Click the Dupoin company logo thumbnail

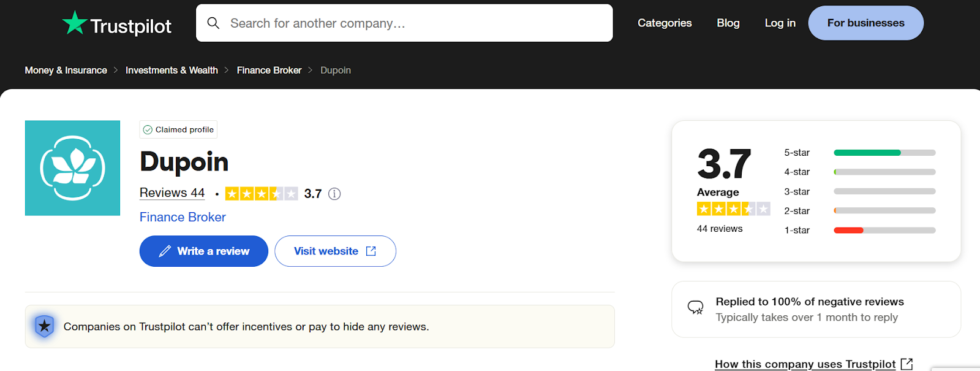coord(72,168)
